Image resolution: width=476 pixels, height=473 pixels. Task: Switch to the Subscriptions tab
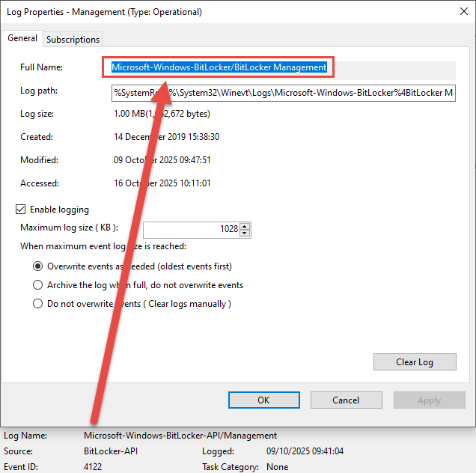[x=73, y=39]
